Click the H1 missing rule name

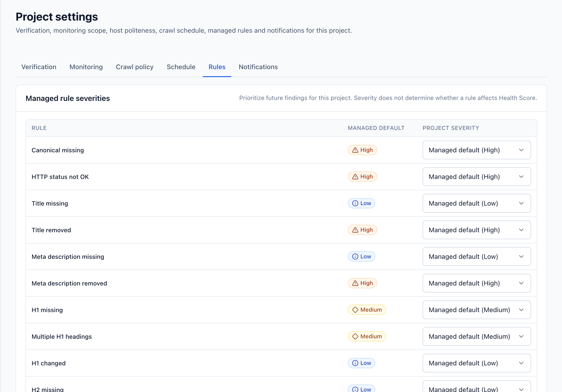click(47, 310)
